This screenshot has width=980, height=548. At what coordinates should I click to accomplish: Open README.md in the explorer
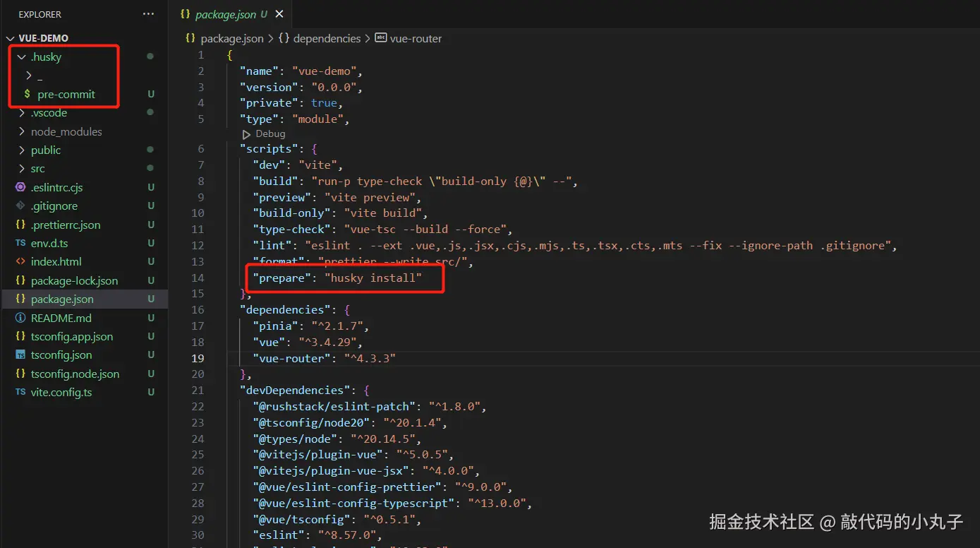tap(61, 318)
